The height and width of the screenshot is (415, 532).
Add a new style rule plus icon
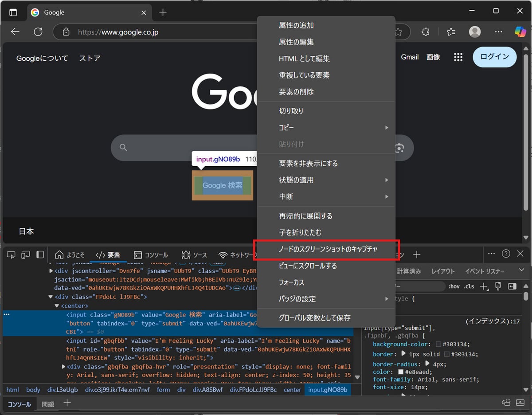coord(484,286)
